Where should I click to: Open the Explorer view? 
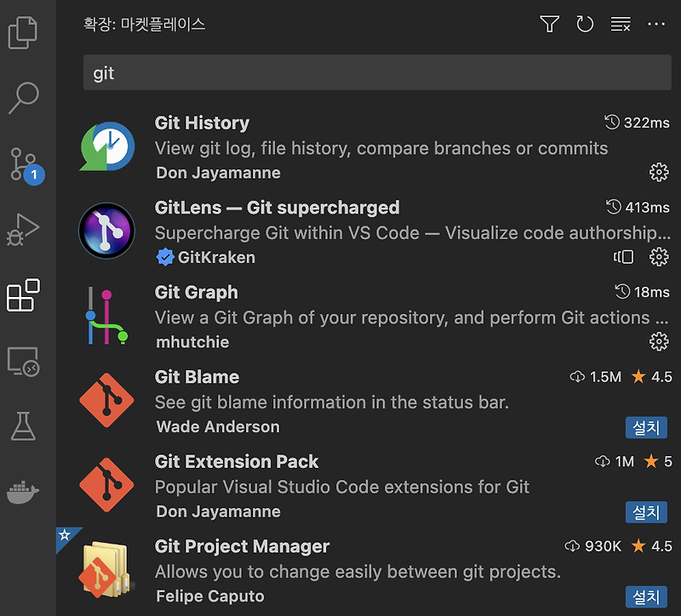click(23, 32)
